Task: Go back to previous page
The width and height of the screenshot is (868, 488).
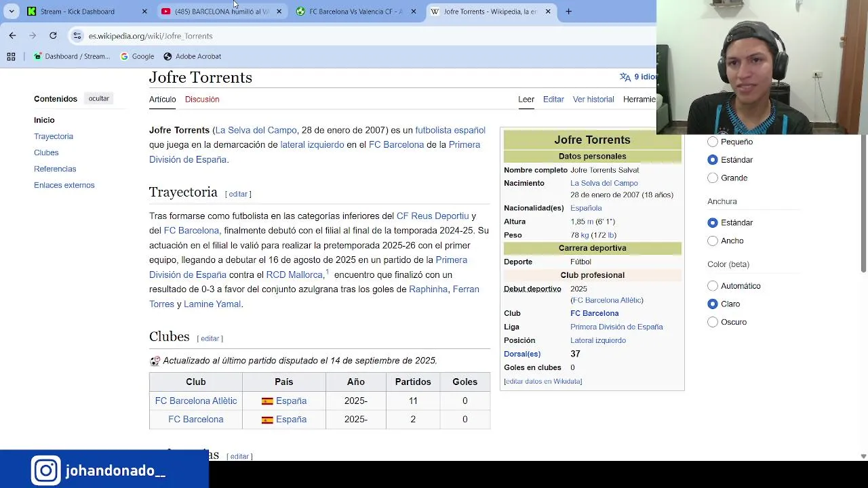Action: click(x=12, y=35)
